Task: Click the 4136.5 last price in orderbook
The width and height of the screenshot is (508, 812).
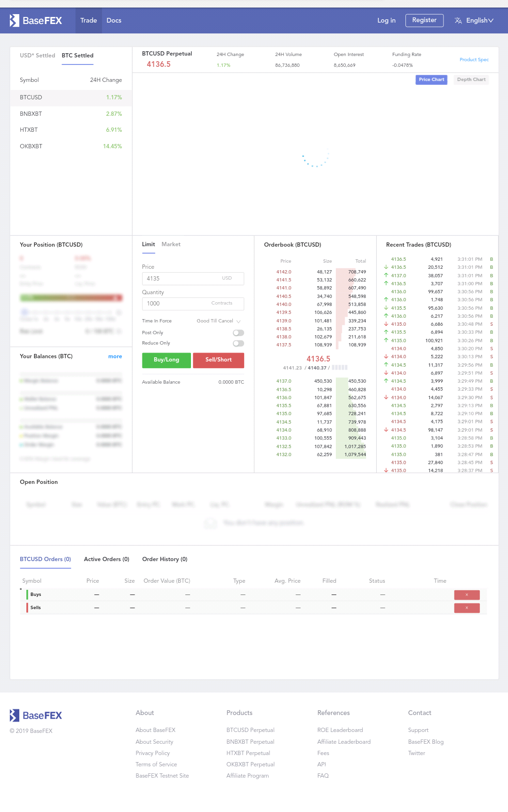Action: (x=318, y=359)
